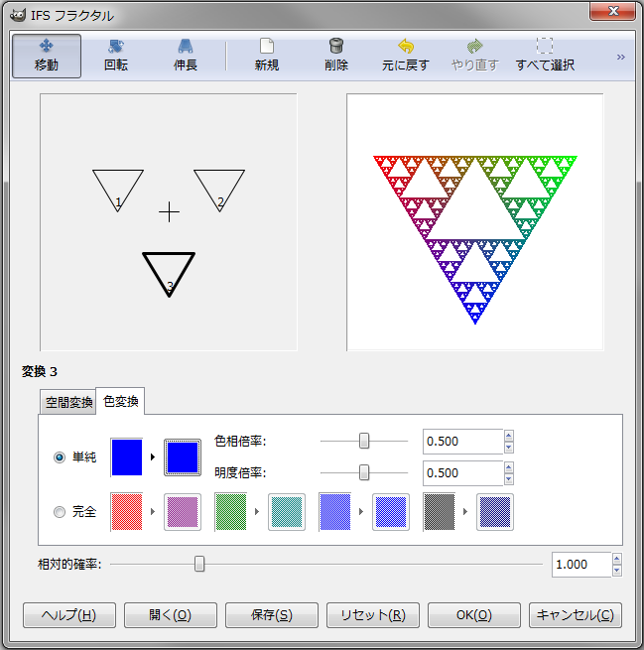Image resolution: width=644 pixels, height=650 pixels.
Task: Select the 伸長 (Stretch) tool
Action: pyautogui.click(x=186, y=57)
